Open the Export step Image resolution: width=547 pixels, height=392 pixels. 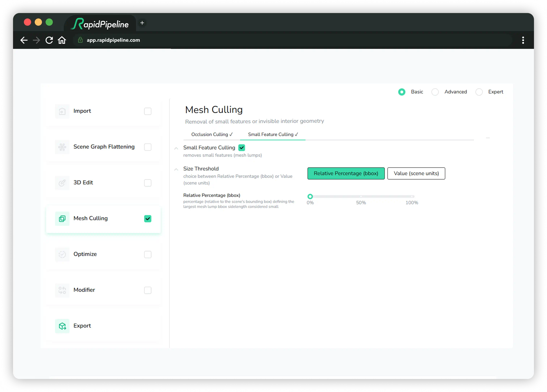[x=103, y=326]
